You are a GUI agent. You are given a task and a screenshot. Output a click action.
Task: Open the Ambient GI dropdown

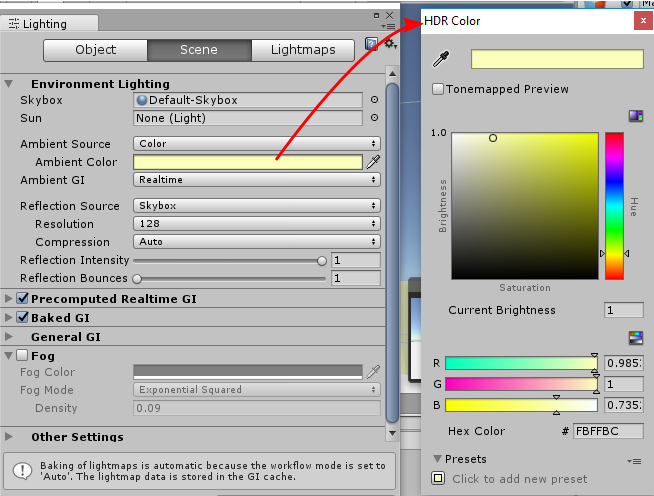(x=257, y=180)
